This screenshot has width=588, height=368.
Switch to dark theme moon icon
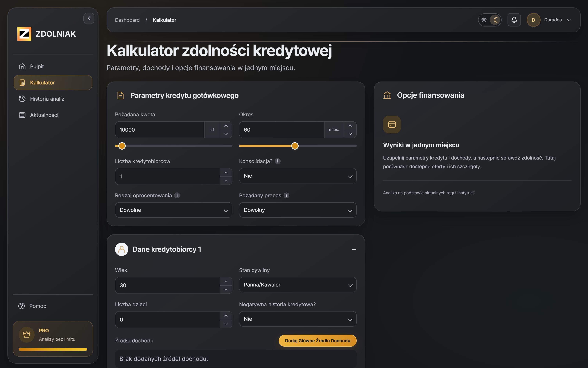495,20
